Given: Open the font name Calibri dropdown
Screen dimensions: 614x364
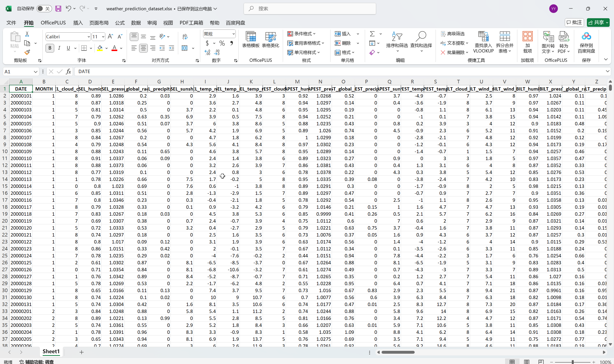Looking at the screenshot, I should [x=89, y=37].
